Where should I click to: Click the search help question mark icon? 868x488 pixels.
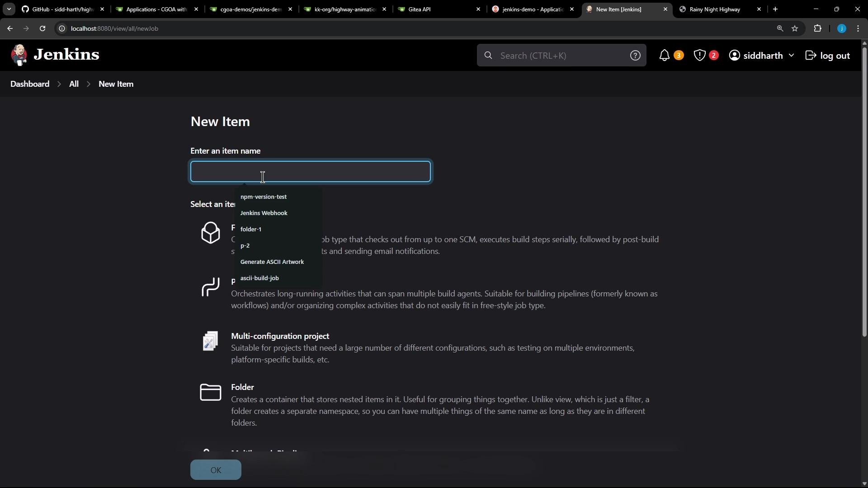click(x=635, y=56)
